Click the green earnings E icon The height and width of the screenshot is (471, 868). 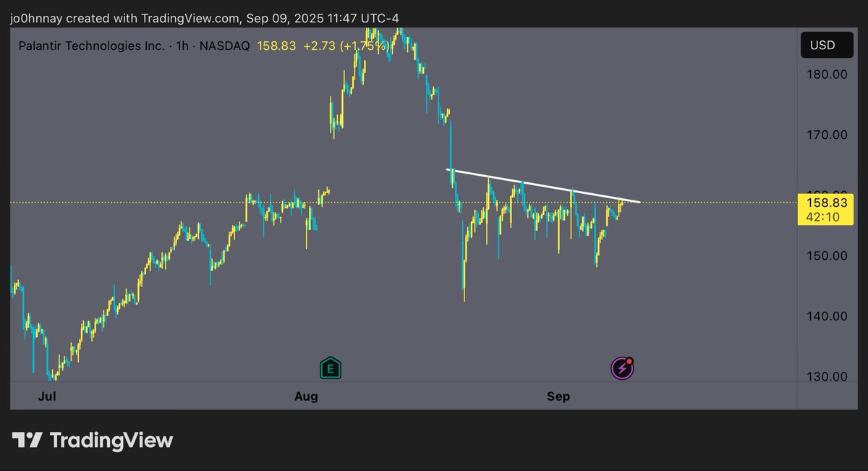pos(331,368)
